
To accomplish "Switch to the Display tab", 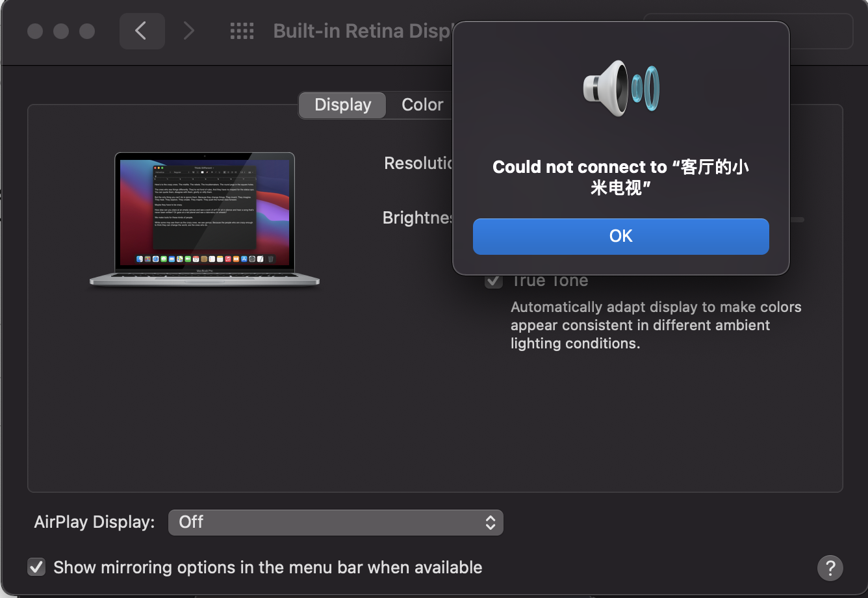I will pyautogui.click(x=342, y=105).
